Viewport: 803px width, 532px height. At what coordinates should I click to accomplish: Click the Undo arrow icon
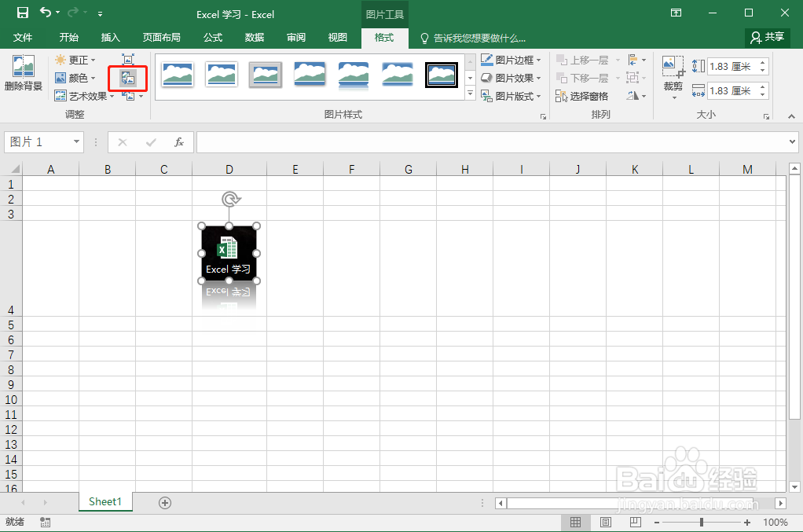coord(46,13)
